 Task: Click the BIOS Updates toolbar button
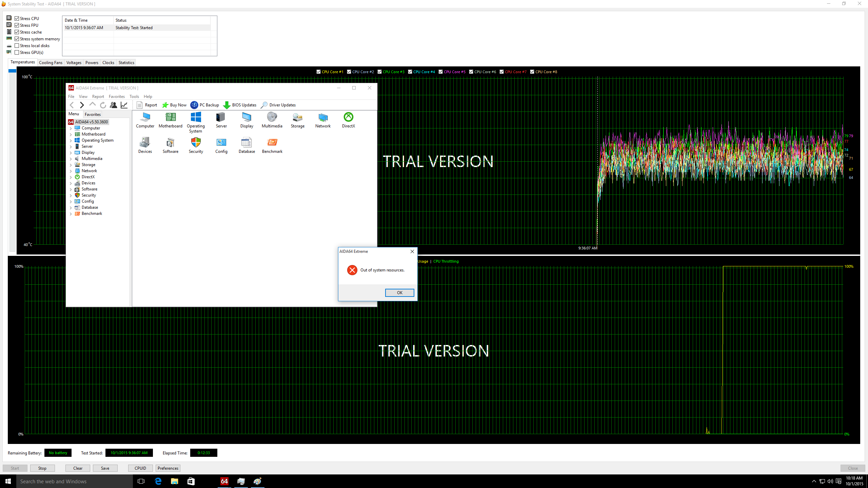(240, 105)
